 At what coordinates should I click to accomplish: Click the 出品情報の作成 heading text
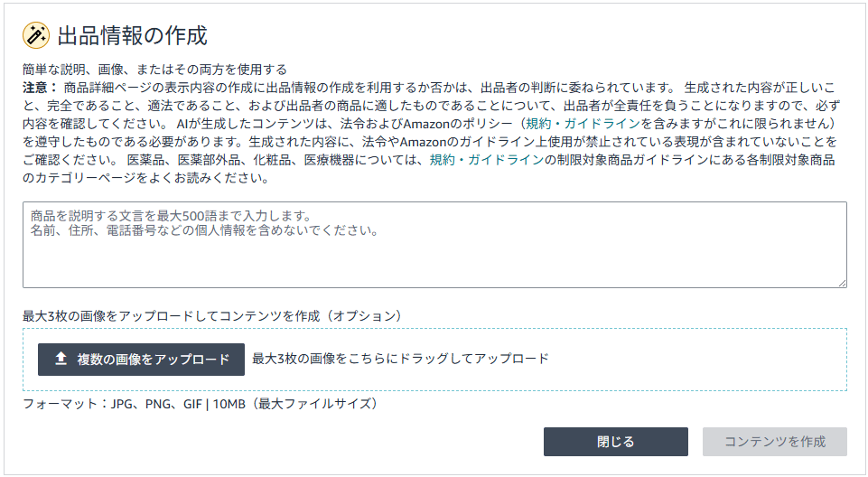pos(132,35)
